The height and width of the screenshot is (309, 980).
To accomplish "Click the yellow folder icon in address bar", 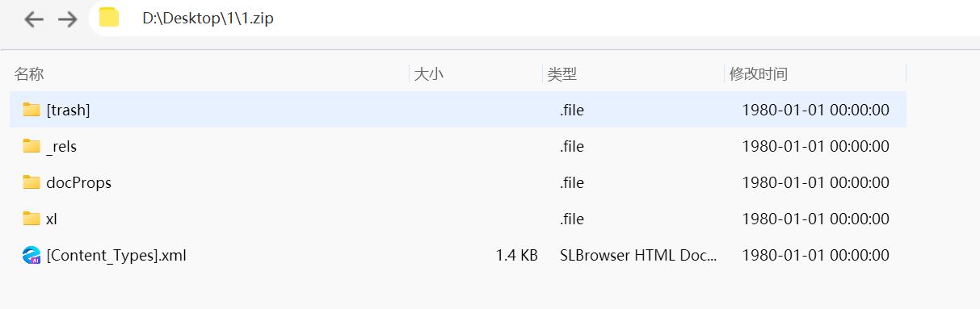I will click(108, 17).
